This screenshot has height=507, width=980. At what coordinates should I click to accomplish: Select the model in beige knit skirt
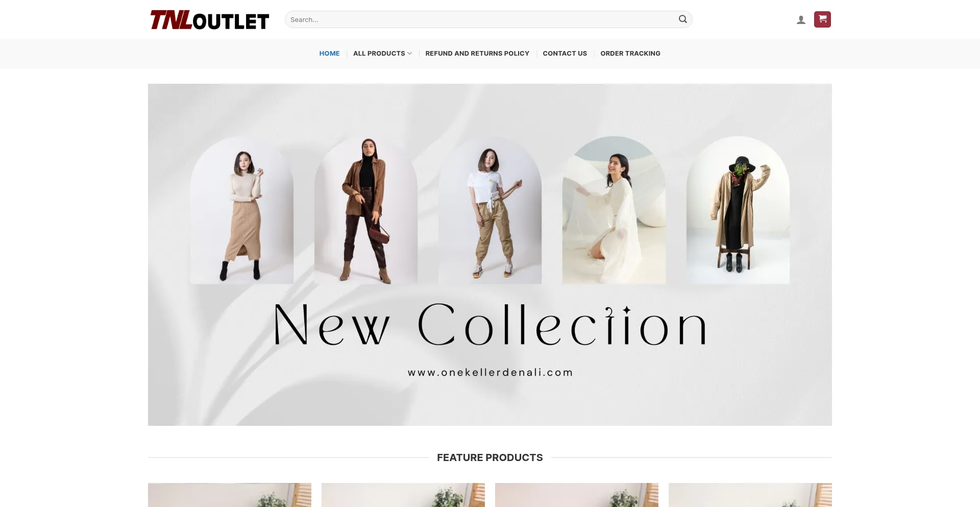click(242, 210)
